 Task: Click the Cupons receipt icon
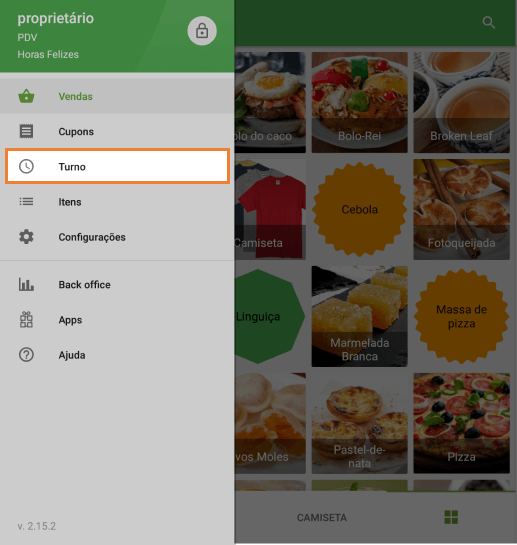click(x=26, y=131)
